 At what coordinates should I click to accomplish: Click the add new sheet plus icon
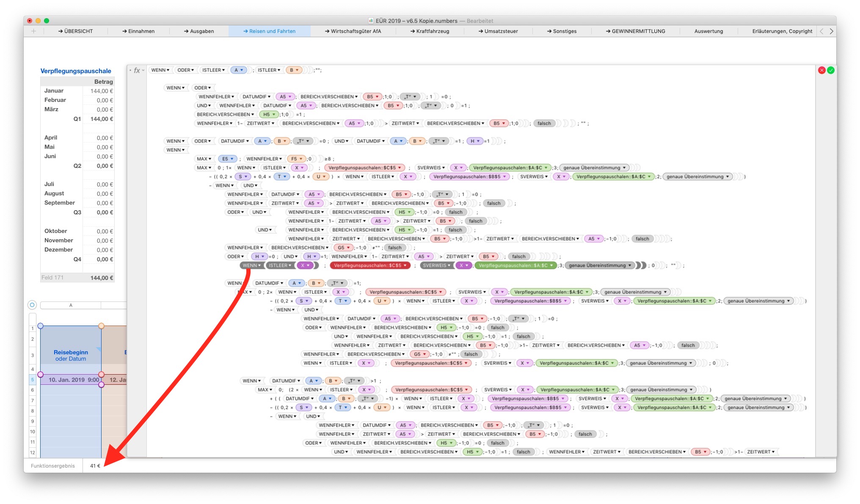(x=34, y=31)
